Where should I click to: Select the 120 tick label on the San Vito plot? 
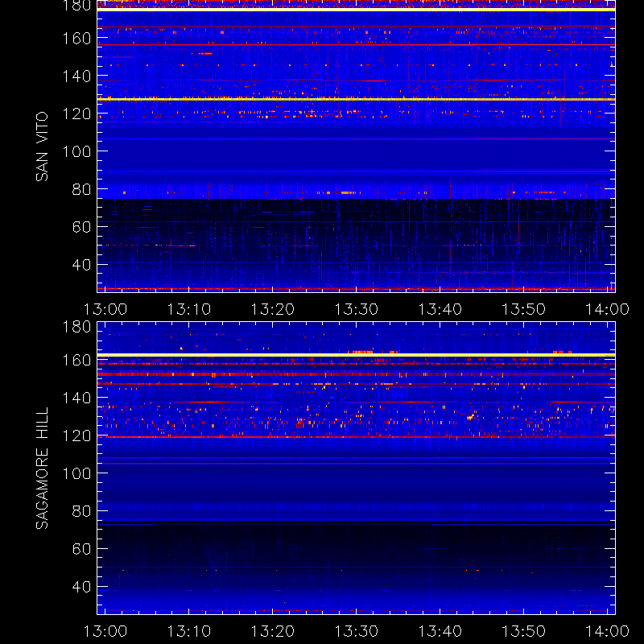(x=76, y=114)
